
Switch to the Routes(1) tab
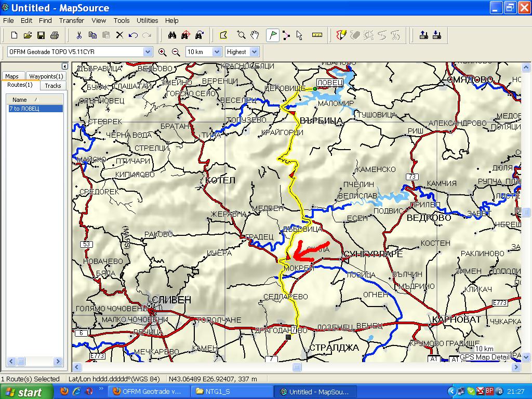click(x=20, y=85)
